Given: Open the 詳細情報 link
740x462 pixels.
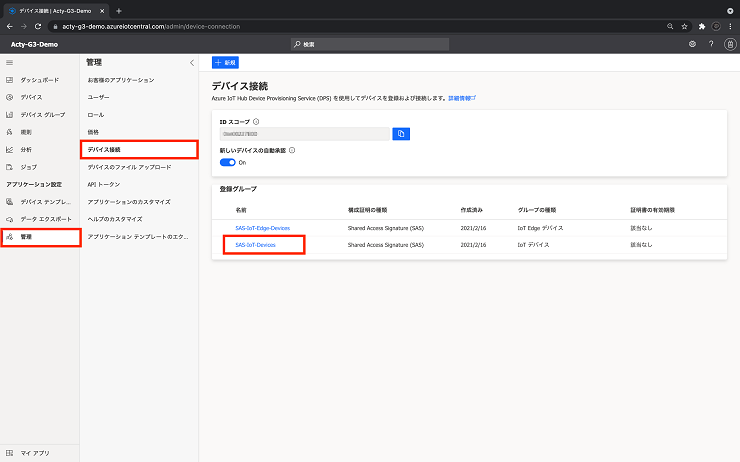Looking at the screenshot, I should 462,98.
